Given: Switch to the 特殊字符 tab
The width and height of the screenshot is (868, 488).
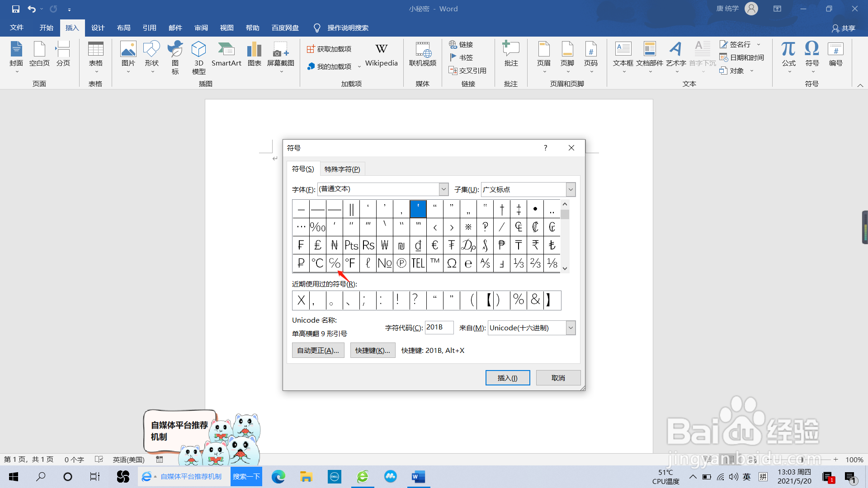Looking at the screenshot, I should (x=342, y=169).
